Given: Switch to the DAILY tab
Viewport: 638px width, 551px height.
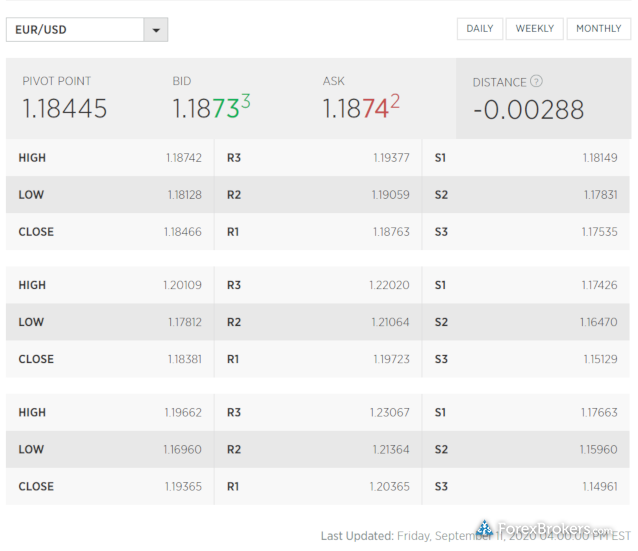Looking at the screenshot, I should click(x=480, y=29).
